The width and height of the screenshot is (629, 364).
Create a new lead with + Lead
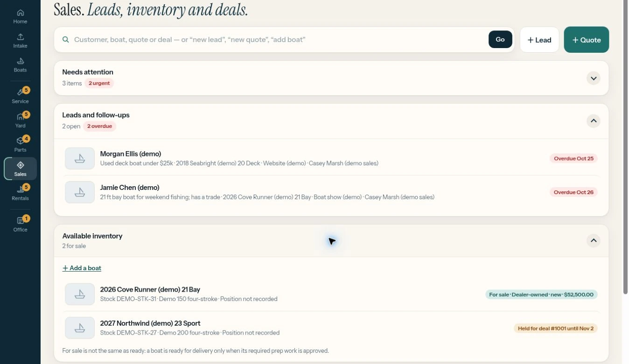click(x=539, y=40)
